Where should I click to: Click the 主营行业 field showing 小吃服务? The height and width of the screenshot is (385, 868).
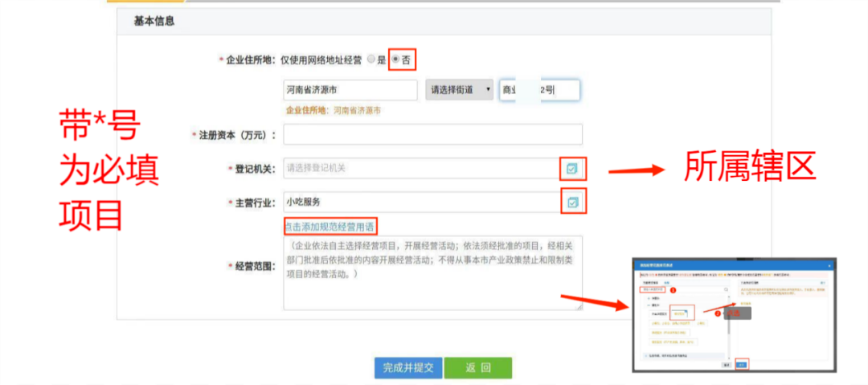click(432, 203)
